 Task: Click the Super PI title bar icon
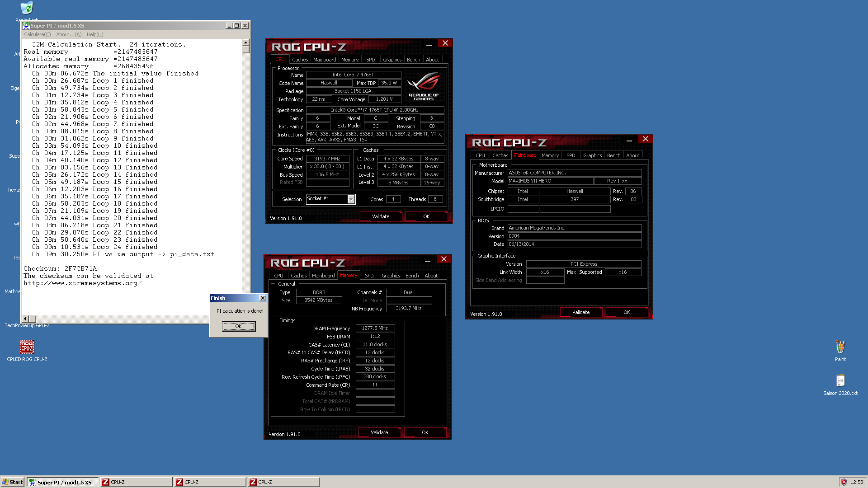(x=26, y=26)
